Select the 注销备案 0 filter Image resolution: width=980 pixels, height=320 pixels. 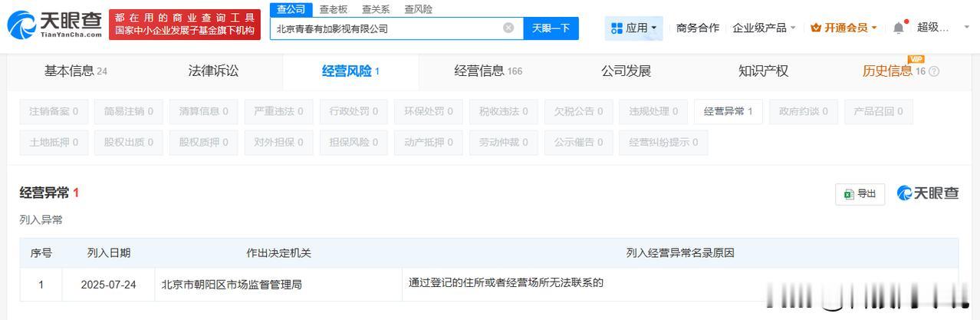[54, 111]
